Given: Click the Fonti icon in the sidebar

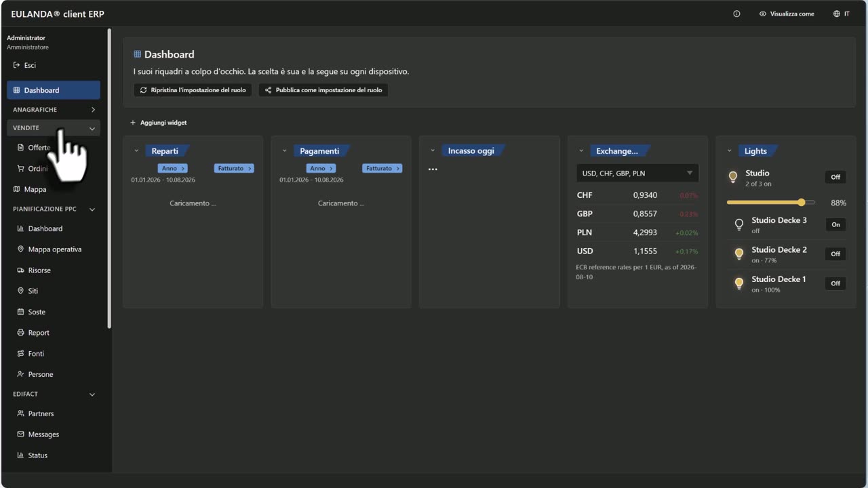Looking at the screenshot, I should tap(21, 354).
